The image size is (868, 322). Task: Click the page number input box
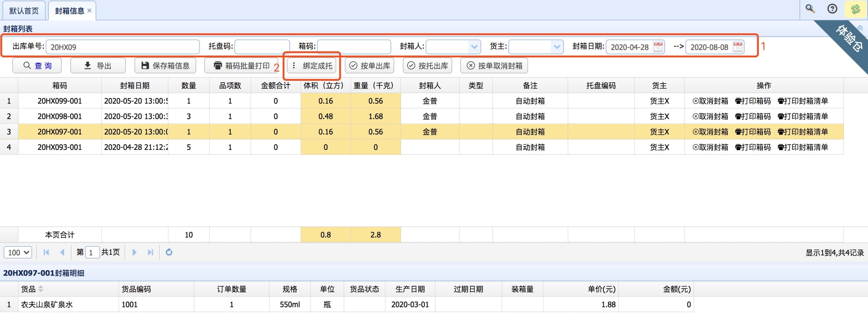[92, 252]
